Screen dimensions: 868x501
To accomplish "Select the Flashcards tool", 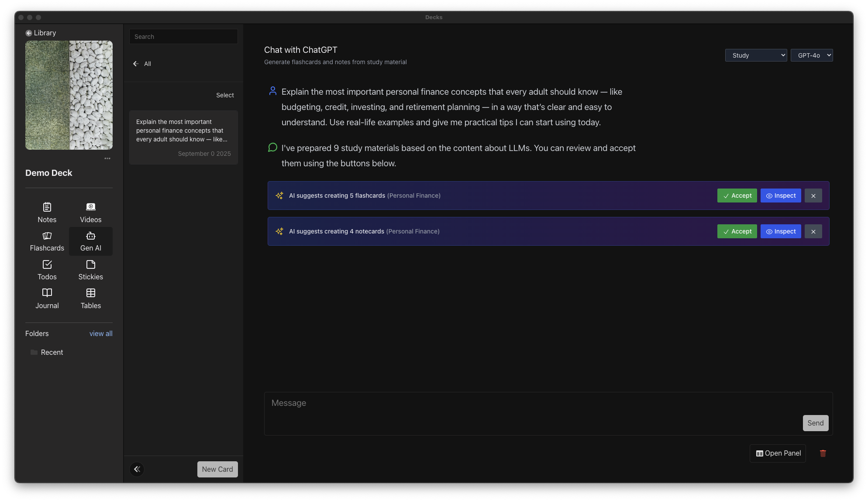I will pyautogui.click(x=47, y=241).
